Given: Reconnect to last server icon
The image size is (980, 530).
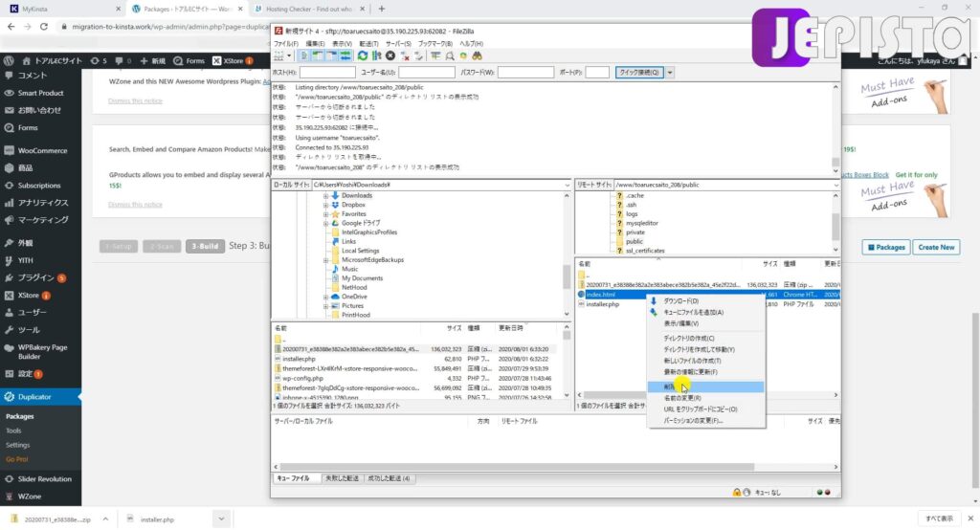Looking at the screenshot, I should 419,56.
